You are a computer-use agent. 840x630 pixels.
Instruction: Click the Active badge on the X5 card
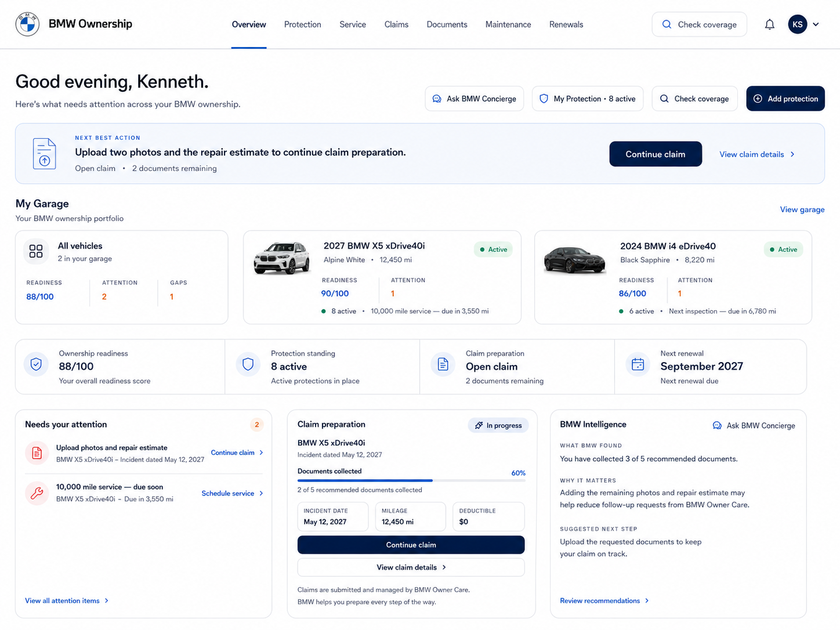493,249
